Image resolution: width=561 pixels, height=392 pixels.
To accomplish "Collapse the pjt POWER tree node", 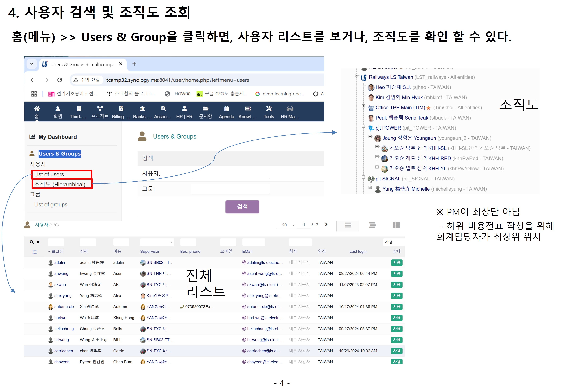I will pos(363,126).
